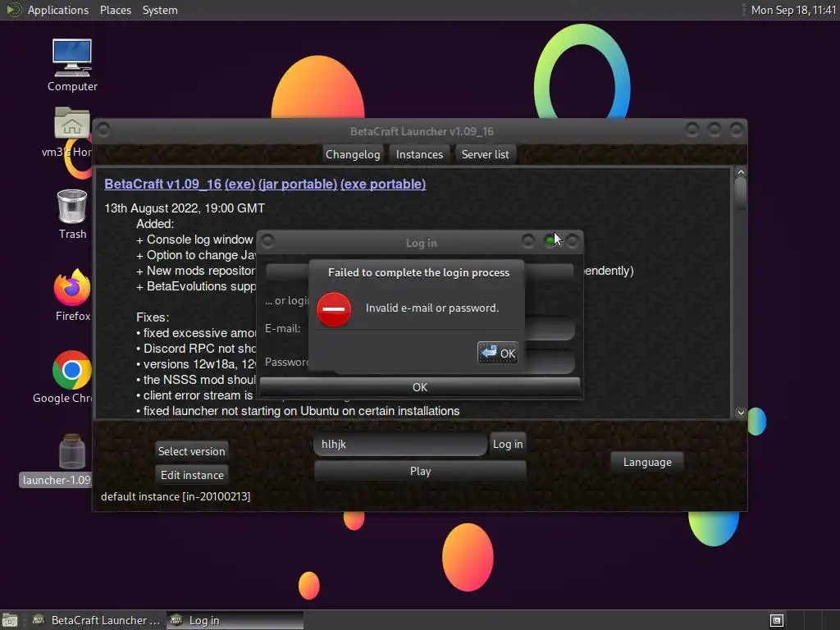Launch Firefox from the desktop
This screenshot has height=630, width=840.
(72, 288)
